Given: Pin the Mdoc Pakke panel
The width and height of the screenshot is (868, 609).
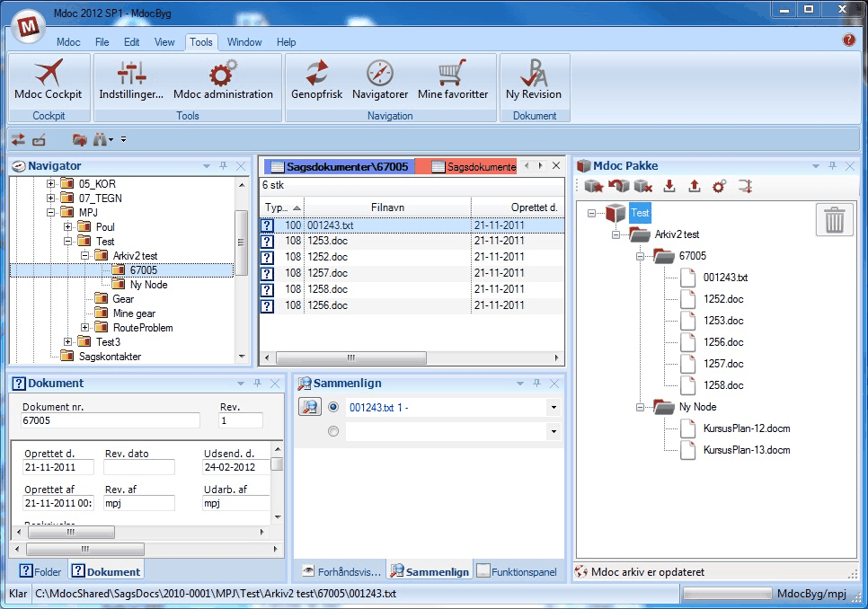Looking at the screenshot, I should pyautogui.click(x=832, y=165).
